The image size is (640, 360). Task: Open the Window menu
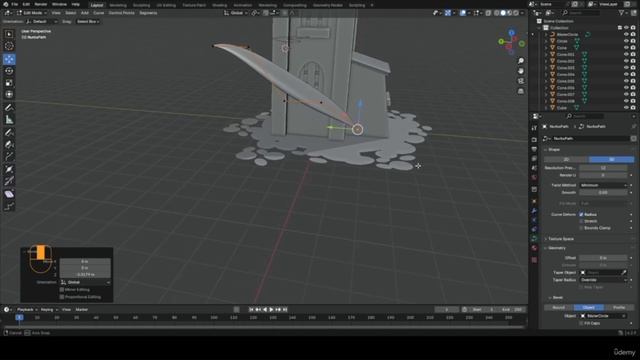point(60,4)
